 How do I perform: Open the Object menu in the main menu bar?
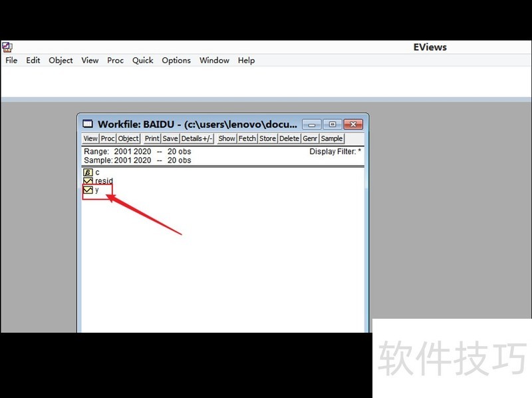coord(61,61)
